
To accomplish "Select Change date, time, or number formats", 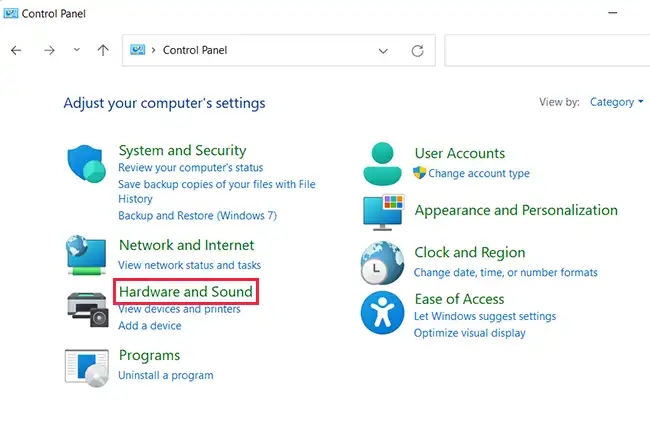I will click(x=506, y=272).
